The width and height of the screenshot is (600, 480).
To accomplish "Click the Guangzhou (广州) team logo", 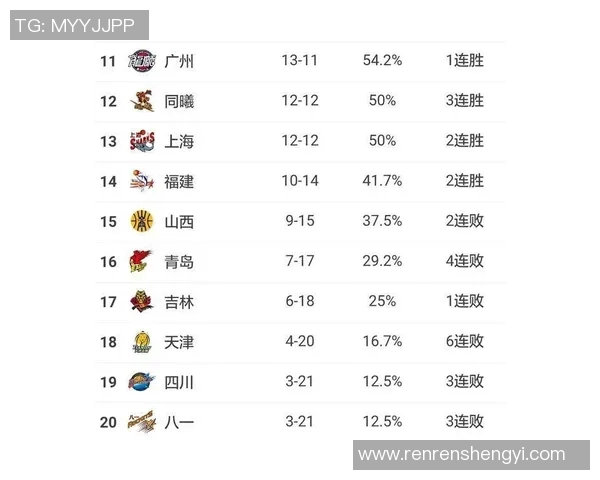I will pos(142,61).
